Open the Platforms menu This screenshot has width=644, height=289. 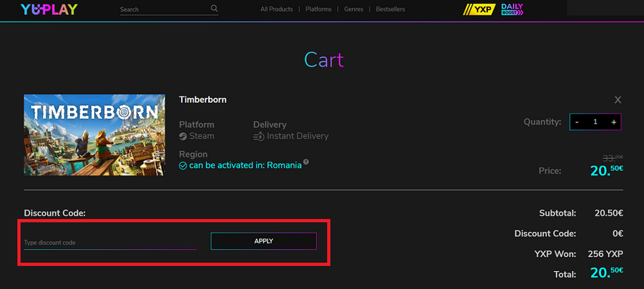(x=318, y=9)
